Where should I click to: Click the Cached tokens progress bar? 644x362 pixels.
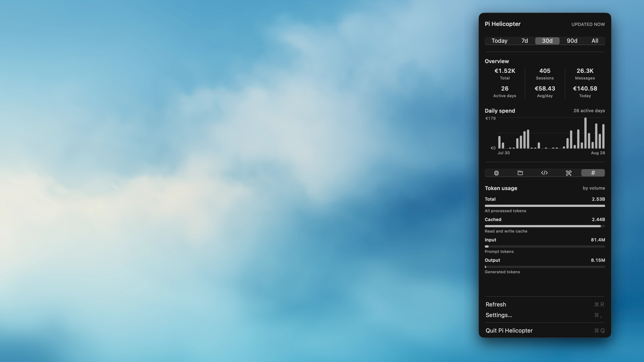point(545,226)
